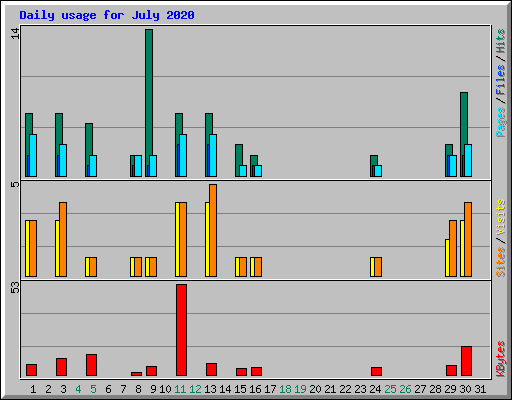This screenshot has width=512, height=400.
Task: Click day label '24' on the x-axis
Action: (375, 389)
